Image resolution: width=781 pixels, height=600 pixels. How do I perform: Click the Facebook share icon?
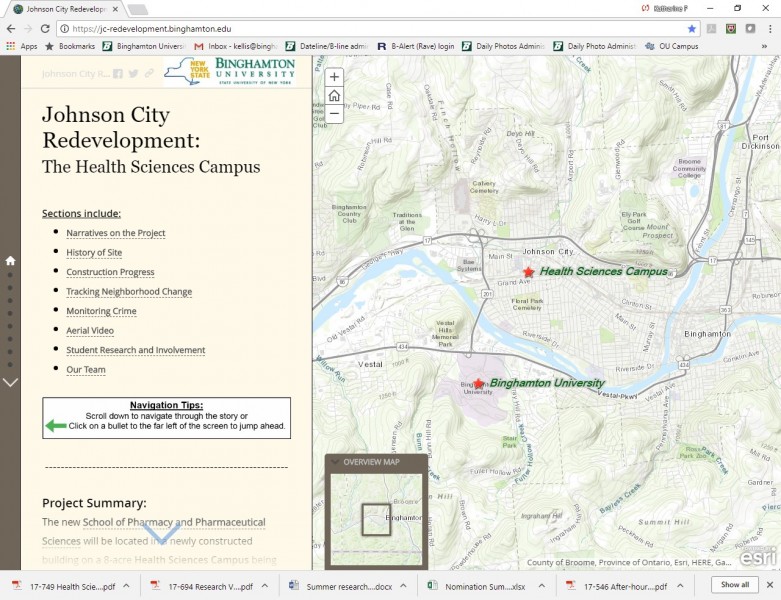tap(118, 74)
